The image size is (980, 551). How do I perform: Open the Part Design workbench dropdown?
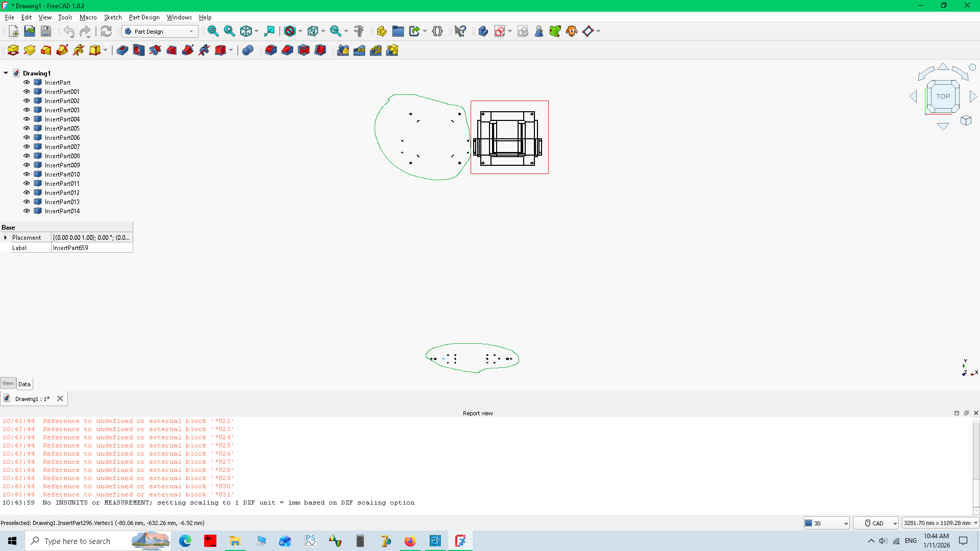tap(160, 31)
